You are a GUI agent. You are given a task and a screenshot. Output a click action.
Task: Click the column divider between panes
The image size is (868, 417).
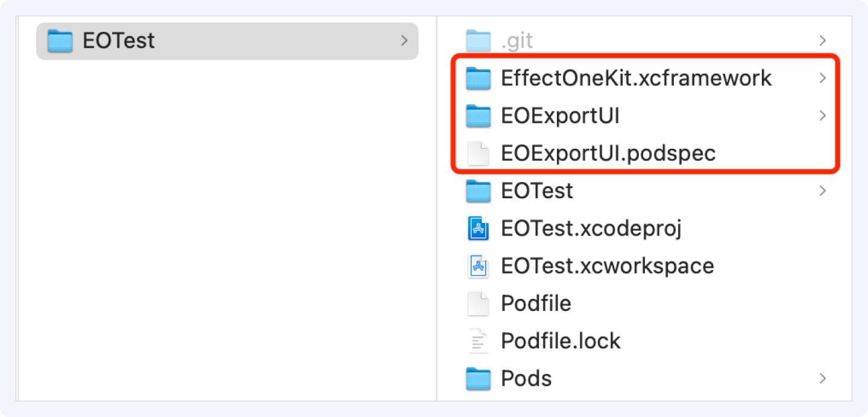click(x=436, y=208)
